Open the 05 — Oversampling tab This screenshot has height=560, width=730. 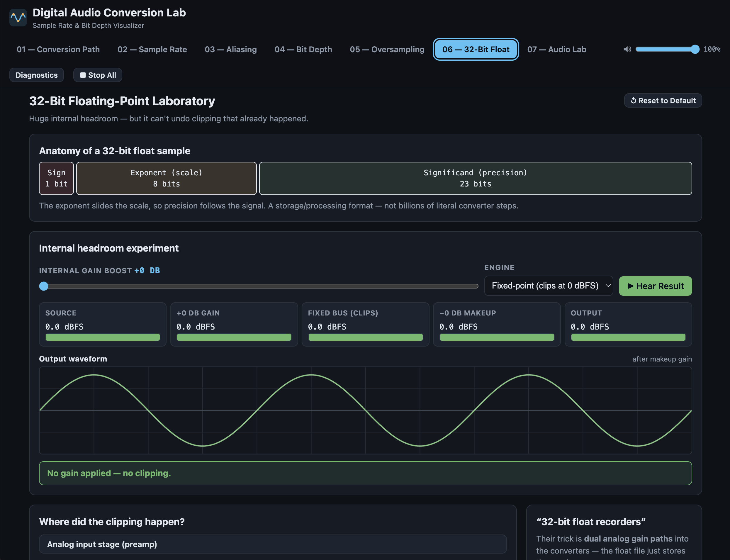tap(387, 49)
